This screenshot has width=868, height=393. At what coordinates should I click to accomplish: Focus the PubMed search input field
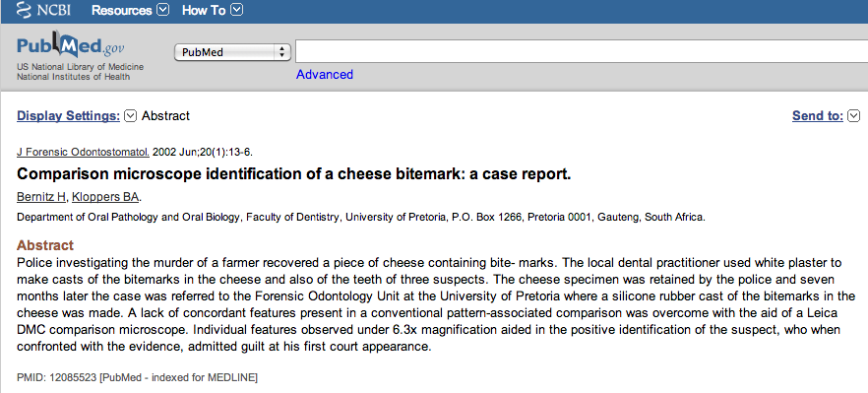tap(582, 51)
